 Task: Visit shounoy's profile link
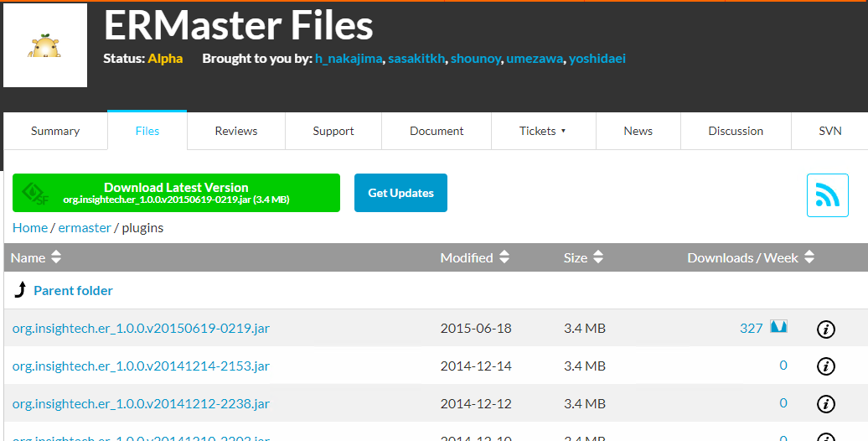pos(476,59)
